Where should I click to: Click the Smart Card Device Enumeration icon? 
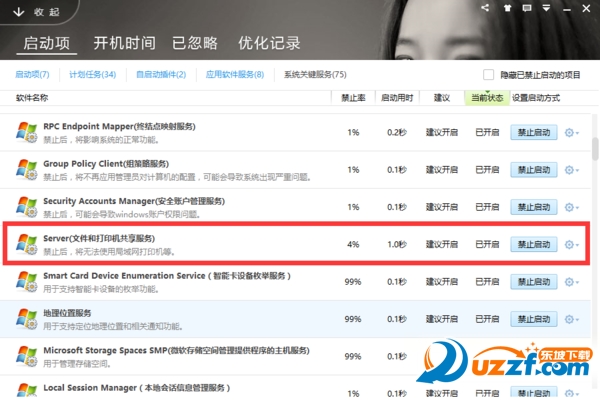[27, 281]
